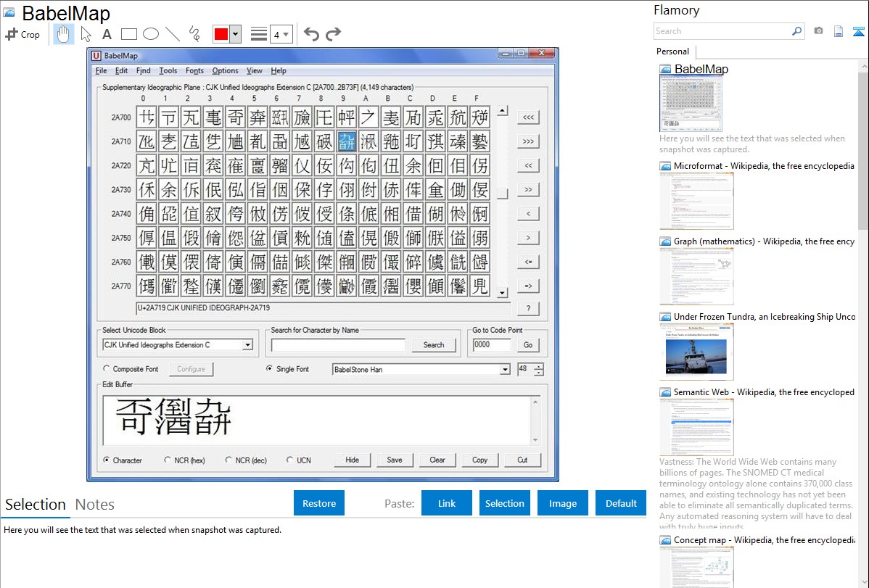Viewport: 869px width, 588px height.
Task: Click the <= navigation button
Action: coord(528,262)
